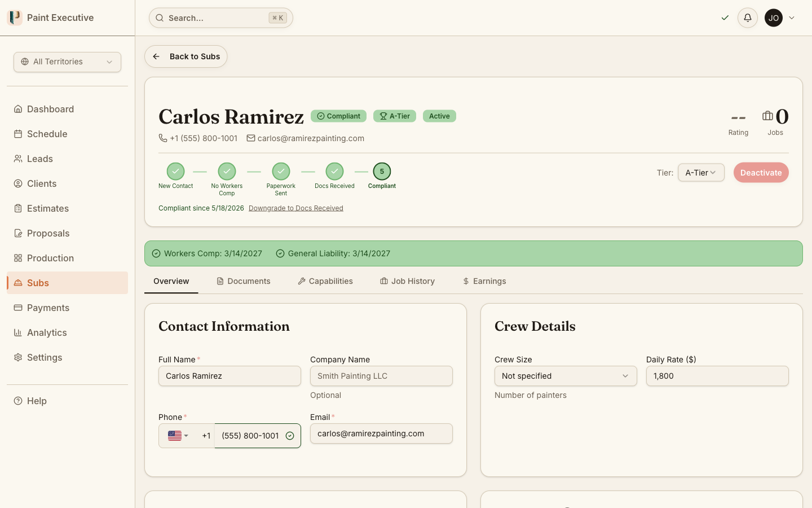Click the Email input field

tap(381, 433)
